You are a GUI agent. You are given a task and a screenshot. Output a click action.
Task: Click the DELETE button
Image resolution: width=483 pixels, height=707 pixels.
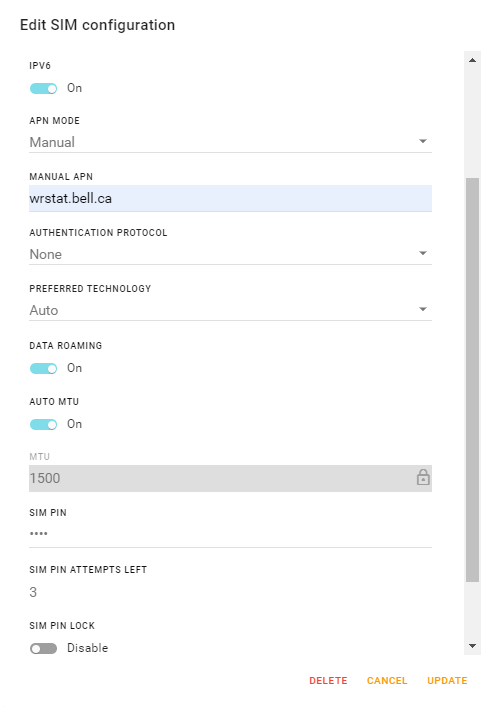click(328, 680)
